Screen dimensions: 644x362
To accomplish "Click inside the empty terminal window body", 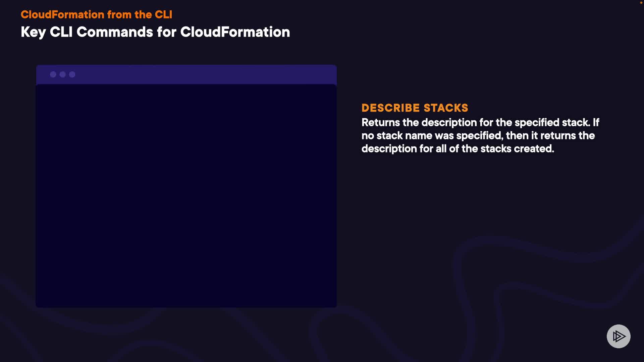I will [x=186, y=195].
